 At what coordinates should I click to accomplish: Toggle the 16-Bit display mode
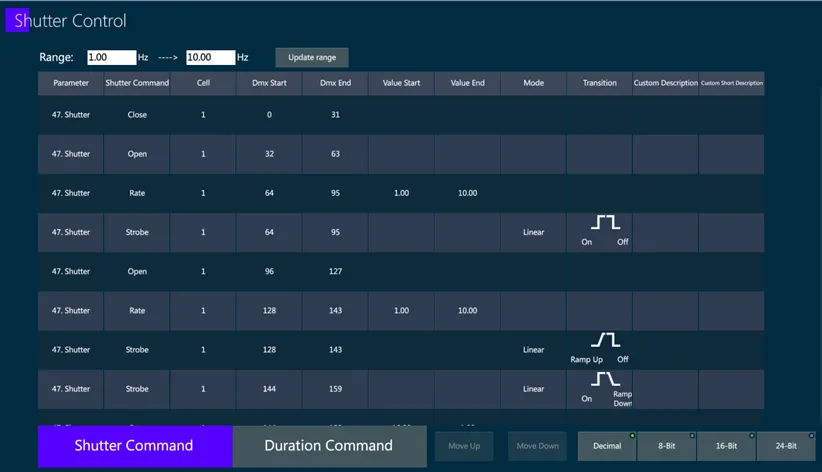727,446
